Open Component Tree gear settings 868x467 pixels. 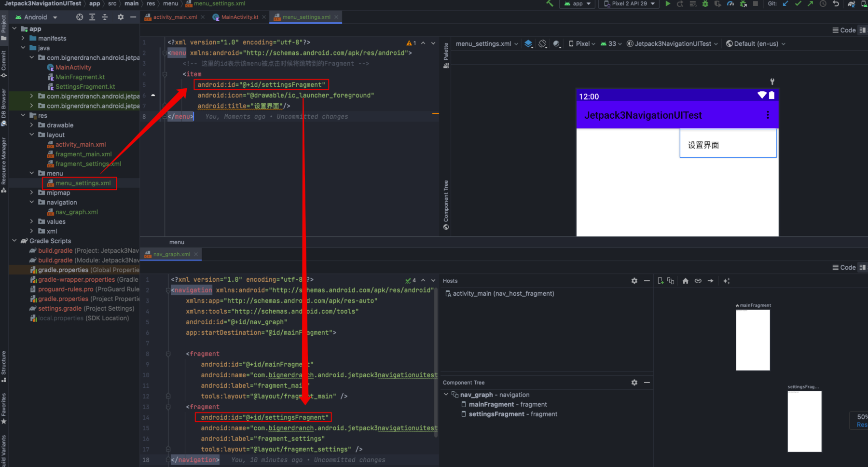[x=634, y=383]
